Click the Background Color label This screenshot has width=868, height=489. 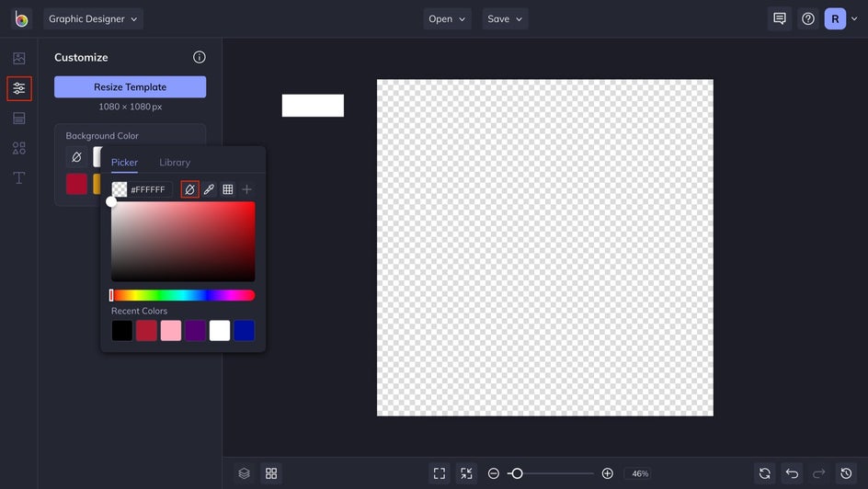[102, 135]
